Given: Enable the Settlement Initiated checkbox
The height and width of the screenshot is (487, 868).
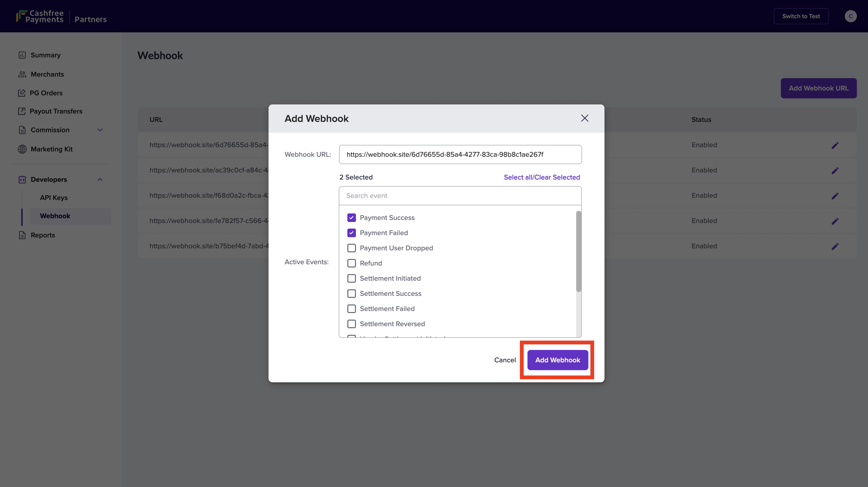Looking at the screenshot, I should point(351,278).
